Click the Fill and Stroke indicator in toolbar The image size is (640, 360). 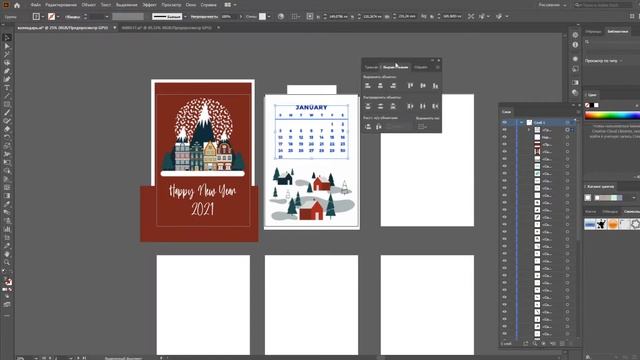tap(8, 281)
